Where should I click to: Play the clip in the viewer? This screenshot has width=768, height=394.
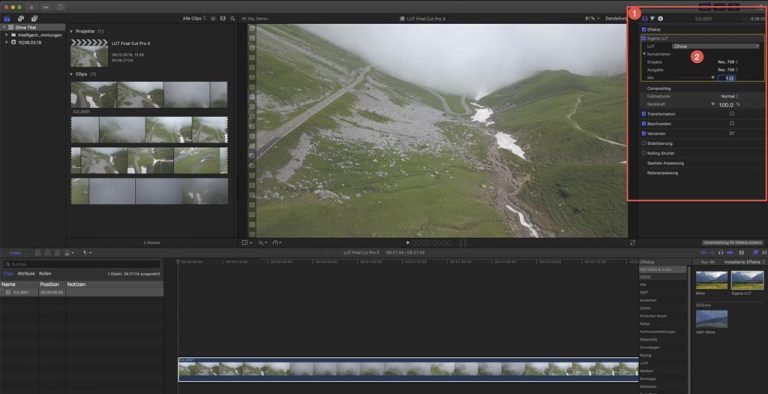click(408, 243)
